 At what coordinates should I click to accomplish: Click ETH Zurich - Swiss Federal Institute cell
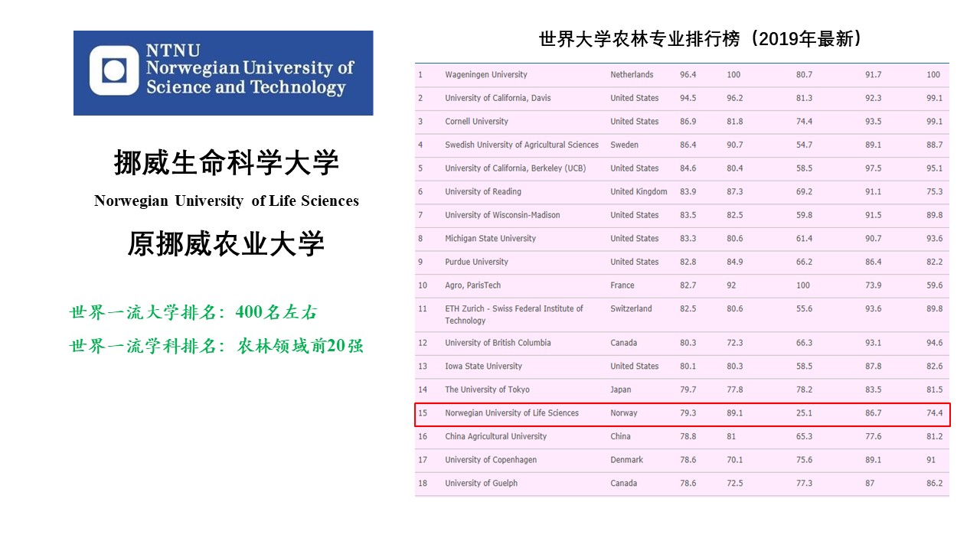click(x=514, y=315)
